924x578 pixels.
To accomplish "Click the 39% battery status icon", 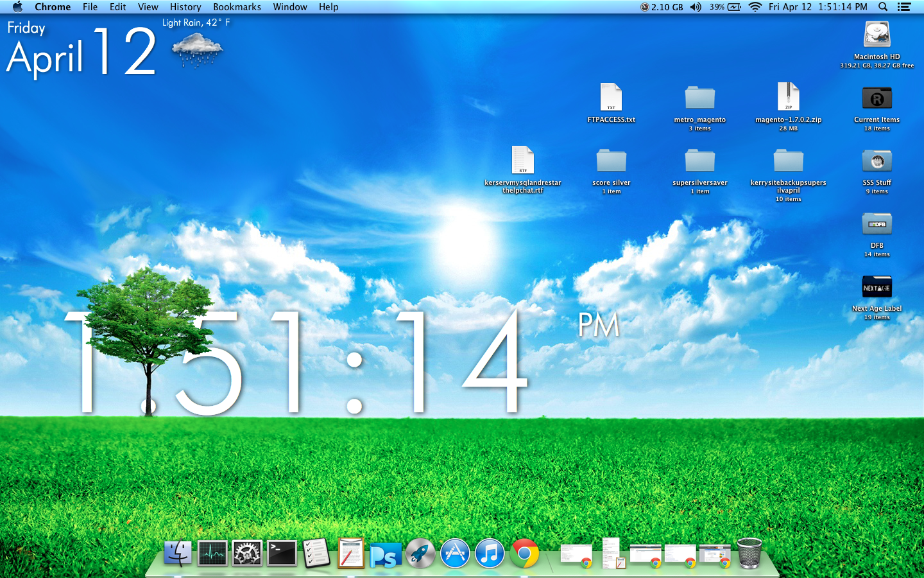I will (x=725, y=7).
